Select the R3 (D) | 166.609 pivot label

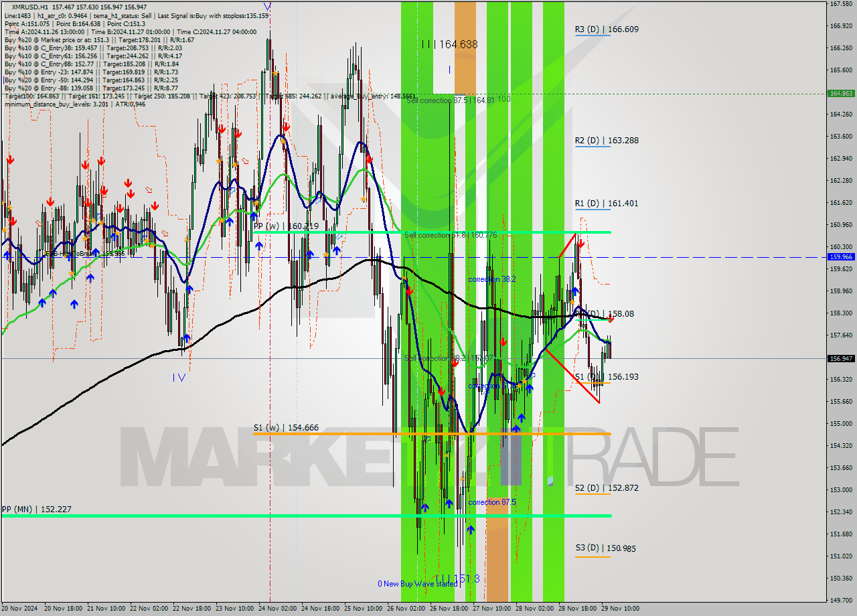coord(607,29)
